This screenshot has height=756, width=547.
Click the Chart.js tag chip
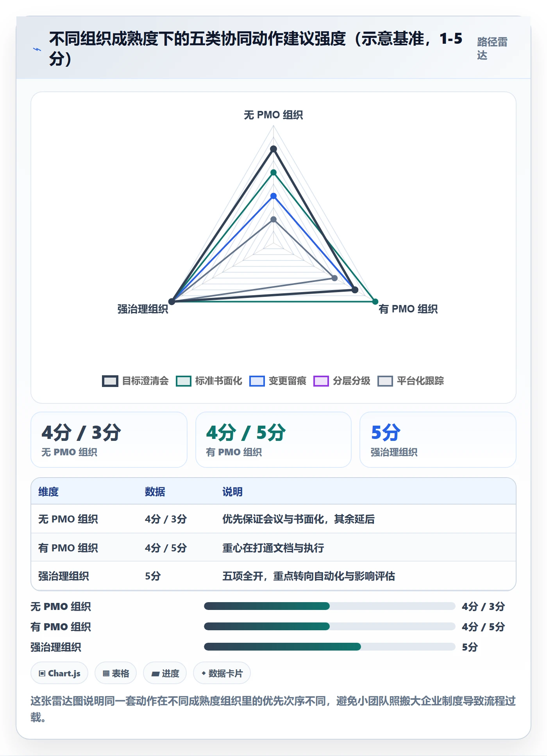pos(59,673)
